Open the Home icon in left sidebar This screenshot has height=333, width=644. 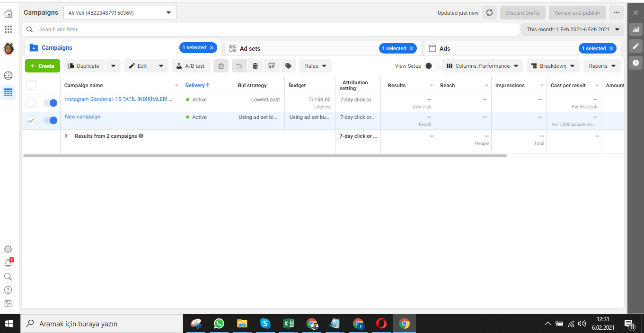pyautogui.click(x=8, y=13)
